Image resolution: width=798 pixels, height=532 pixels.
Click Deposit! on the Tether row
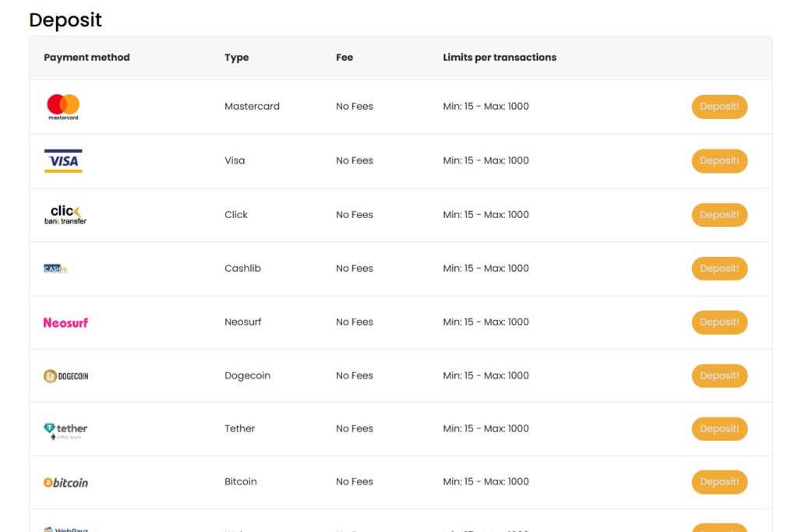pyautogui.click(x=719, y=428)
